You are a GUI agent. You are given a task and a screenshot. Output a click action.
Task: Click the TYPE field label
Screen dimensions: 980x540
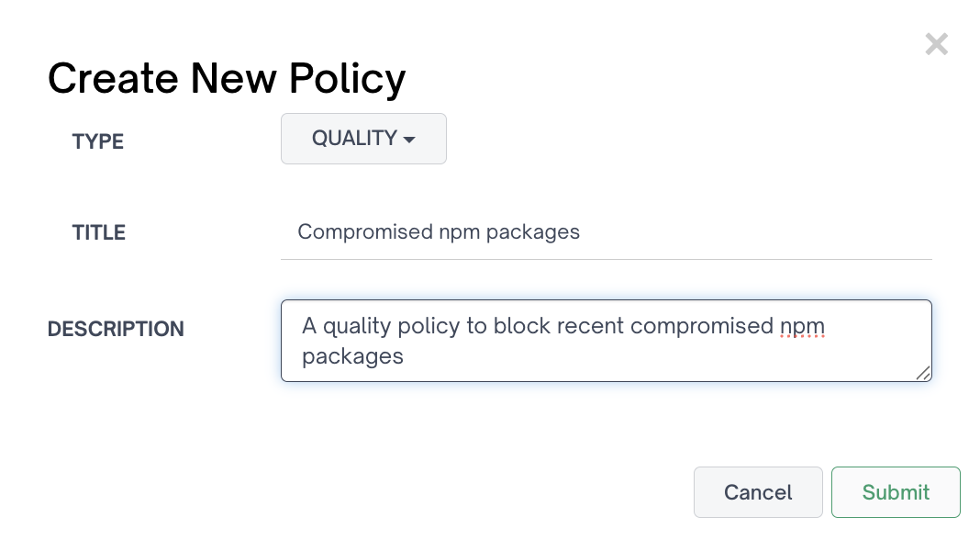(97, 141)
